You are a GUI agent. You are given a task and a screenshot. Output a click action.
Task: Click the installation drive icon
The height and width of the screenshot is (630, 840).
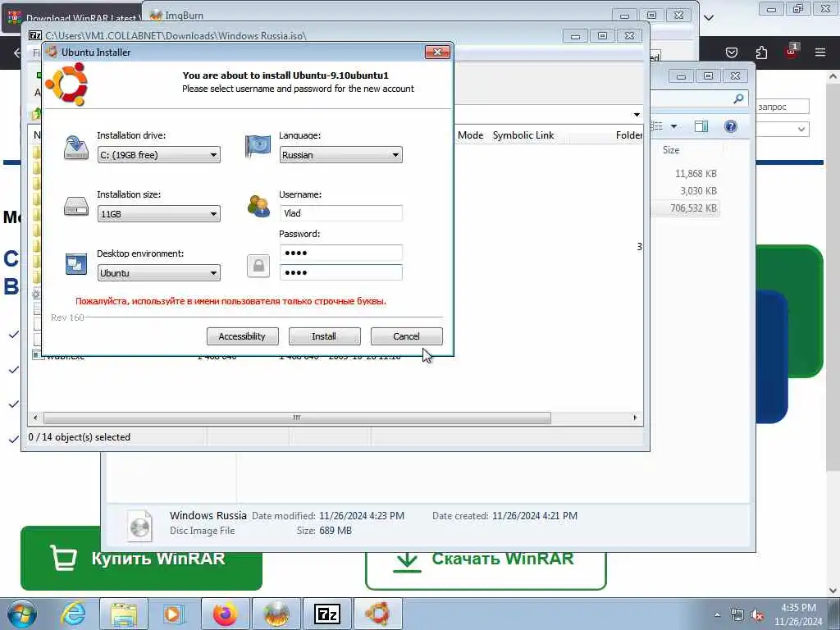point(76,148)
